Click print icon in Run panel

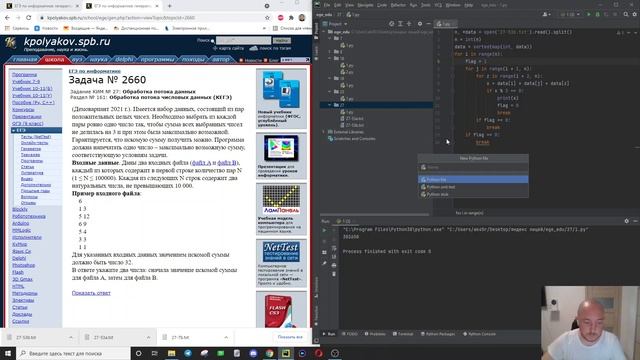pyautogui.click(x=334, y=265)
